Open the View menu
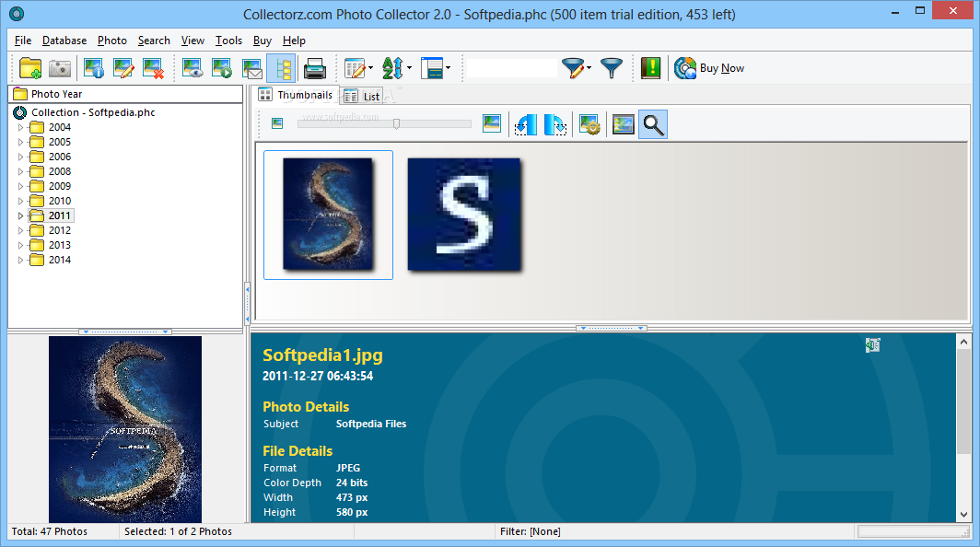Screen dimensions: 980x547 (192, 41)
